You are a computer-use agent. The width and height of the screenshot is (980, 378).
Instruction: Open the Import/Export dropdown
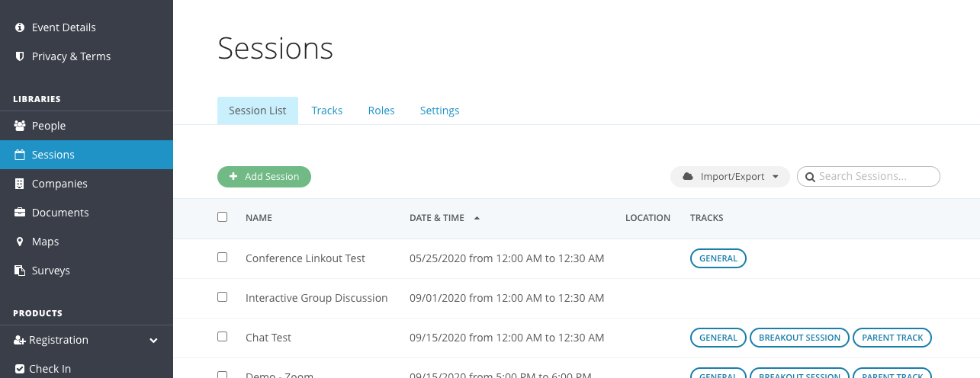(730, 177)
